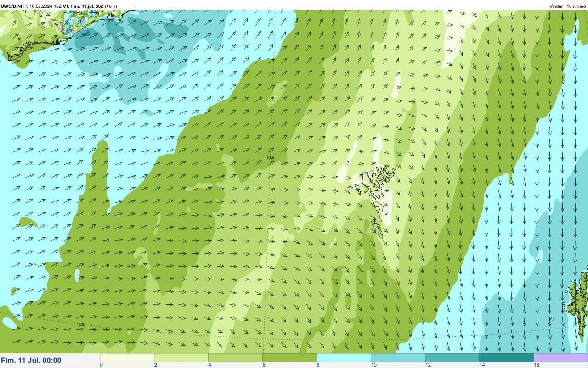Click the 'Vindur í 10m hæð' title text
Viewport: 588px width, 368px height.
click(x=567, y=6)
